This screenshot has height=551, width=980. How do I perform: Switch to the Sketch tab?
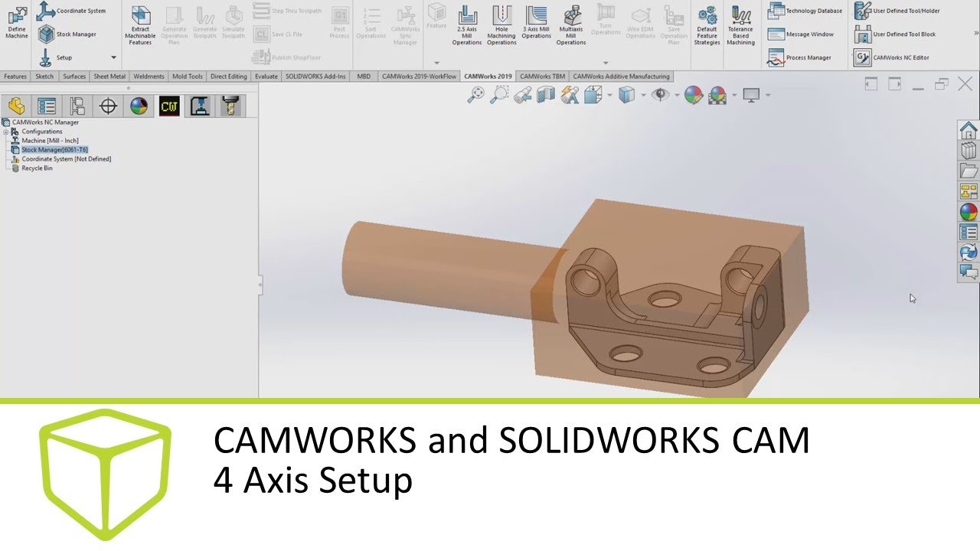pos(44,77)
